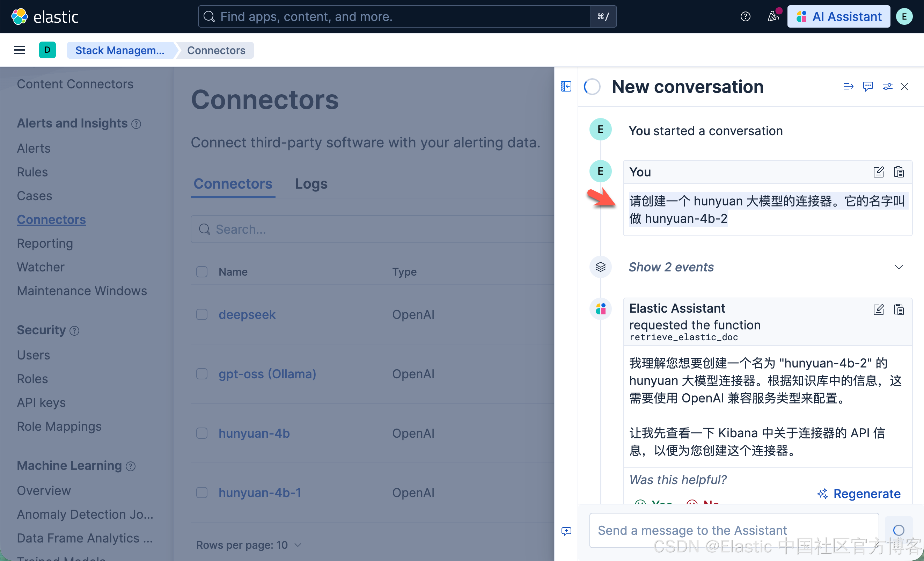Toggle the conversation list sidebar icon
The width and height of the screenshot is (924, 561).
pos(566,87)
